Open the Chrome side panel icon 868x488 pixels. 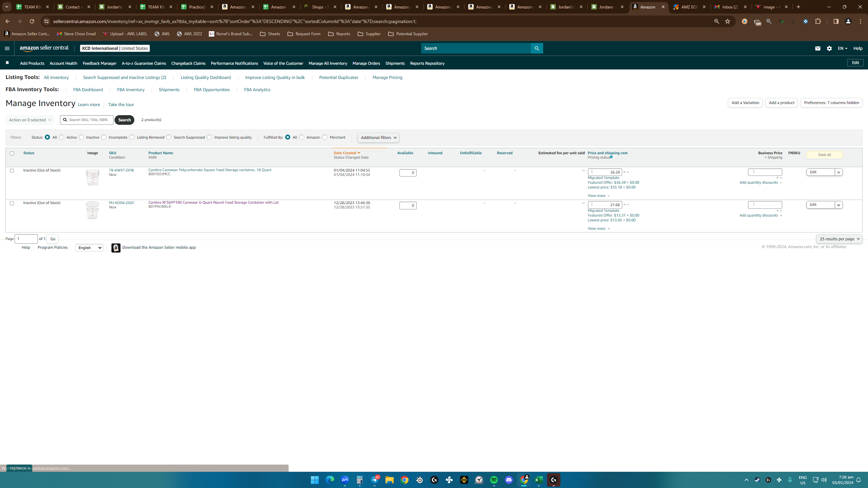click(836, 21)
